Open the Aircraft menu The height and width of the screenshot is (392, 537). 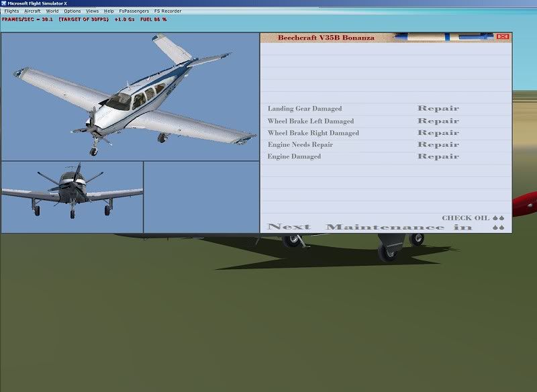coord(32,11)
